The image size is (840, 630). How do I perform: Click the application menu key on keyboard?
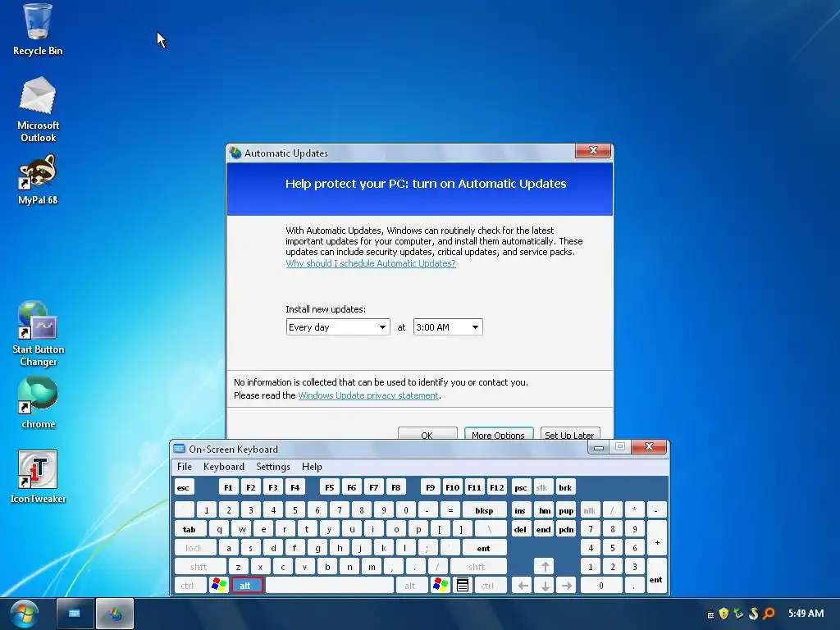pyautogui.click(x=463, y=585)
